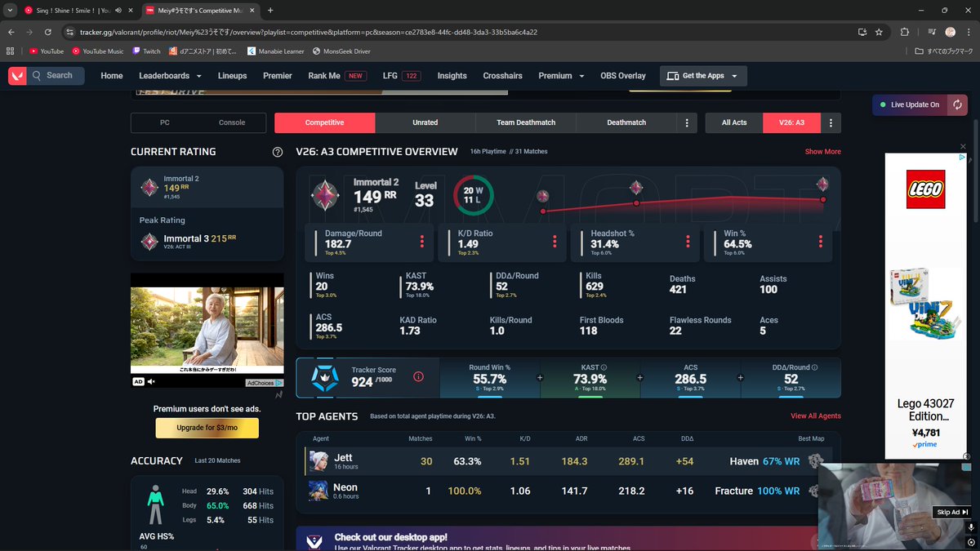Mute the Sing! Shine! Smile! tab audio
Image resolution: width=980 pixels, height=551 pixels.
pos(119,10)
